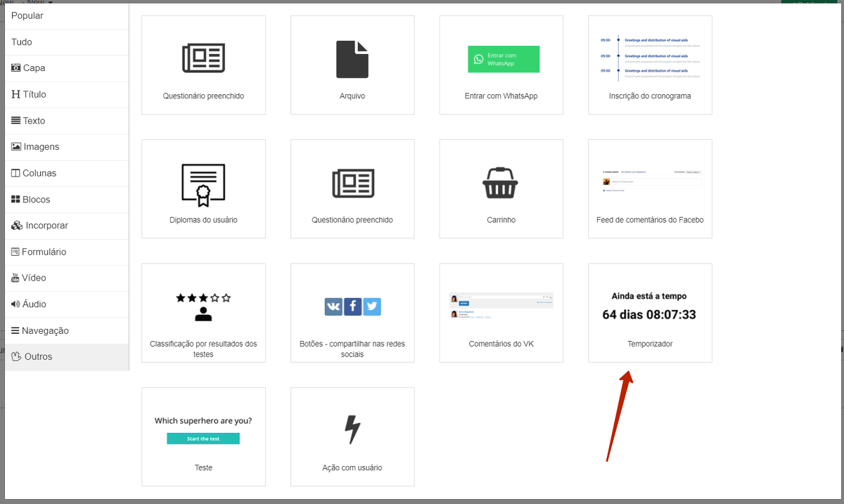Insert the Temporizador countdown block
844x504 pixels.
pos(650,313)
